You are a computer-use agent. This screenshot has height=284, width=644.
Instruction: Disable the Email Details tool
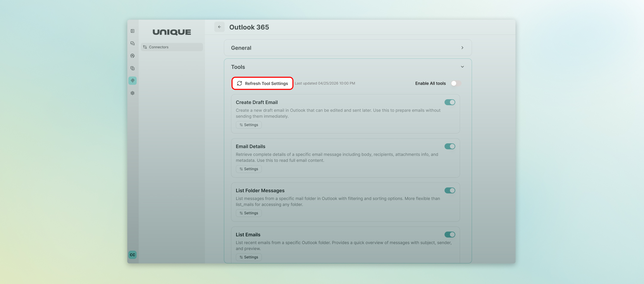(x=450, y=146)
